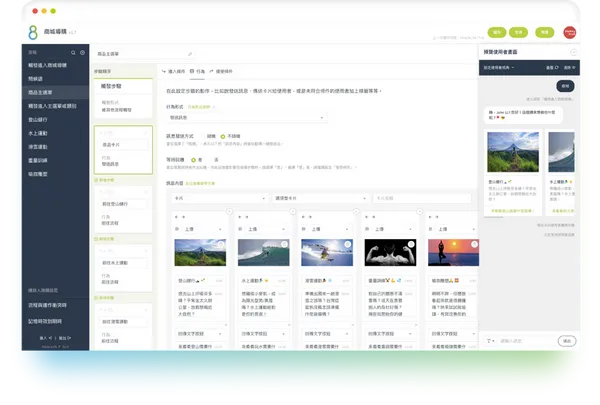Select 是 for the wait-for-reply setting
600x405 pixels.
196,160
